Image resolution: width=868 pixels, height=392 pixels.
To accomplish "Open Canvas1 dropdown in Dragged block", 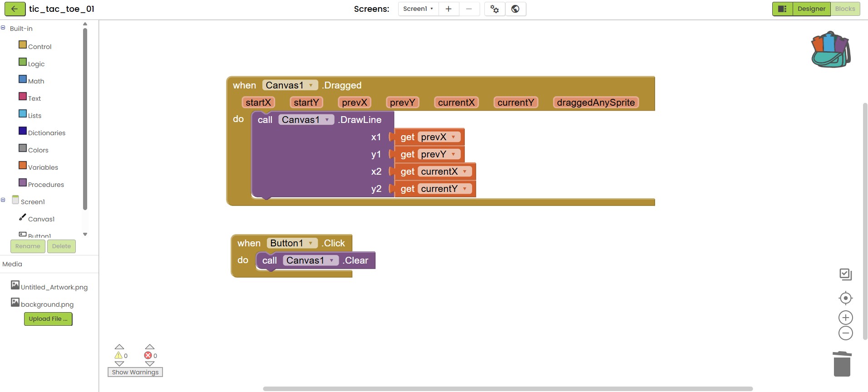I will pyautogui.click(x=311, y=85).
